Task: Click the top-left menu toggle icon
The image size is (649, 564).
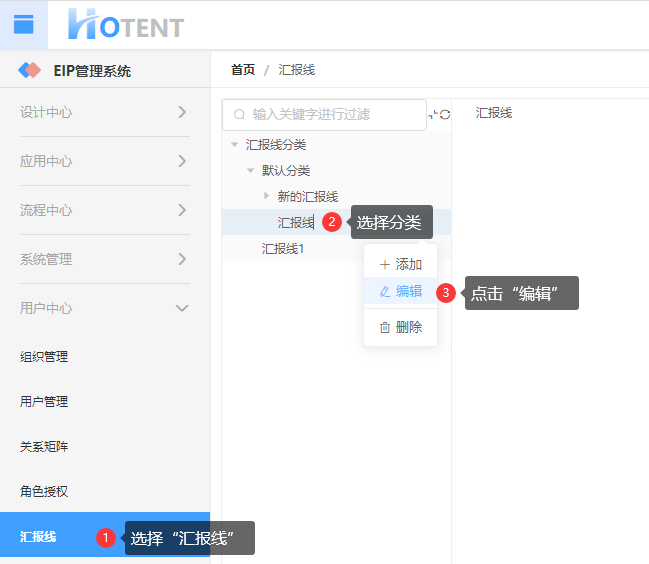Action: (x=23, y=25)
